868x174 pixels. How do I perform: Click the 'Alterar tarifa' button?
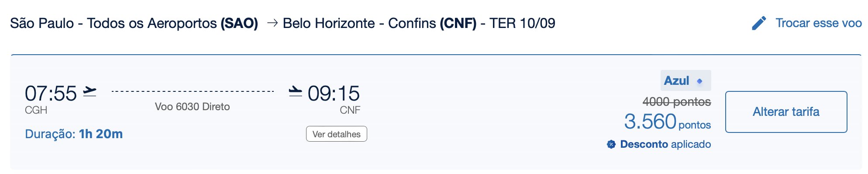pyautogui.click(x=786, y=112)
